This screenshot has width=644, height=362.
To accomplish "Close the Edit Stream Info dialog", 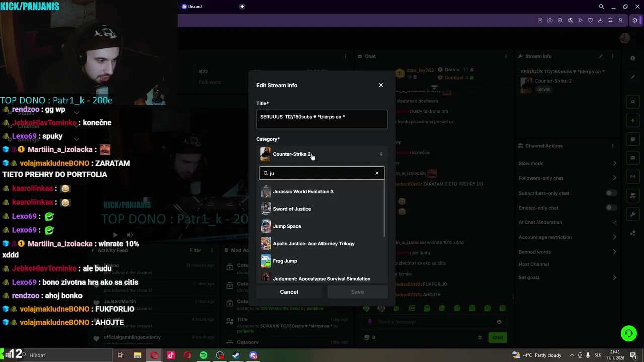I will pyautogui.click(x=381, y=85).
